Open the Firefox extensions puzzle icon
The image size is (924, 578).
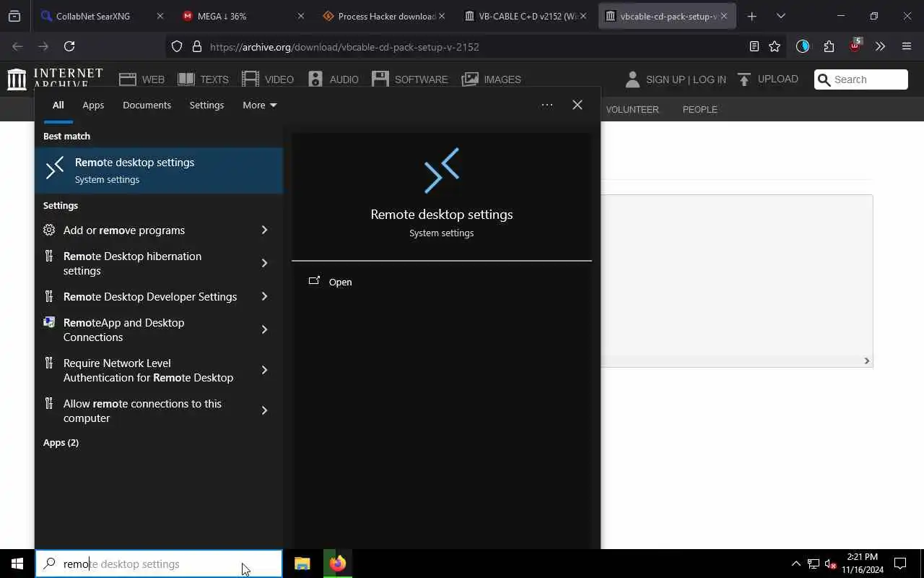click(829, 46)
